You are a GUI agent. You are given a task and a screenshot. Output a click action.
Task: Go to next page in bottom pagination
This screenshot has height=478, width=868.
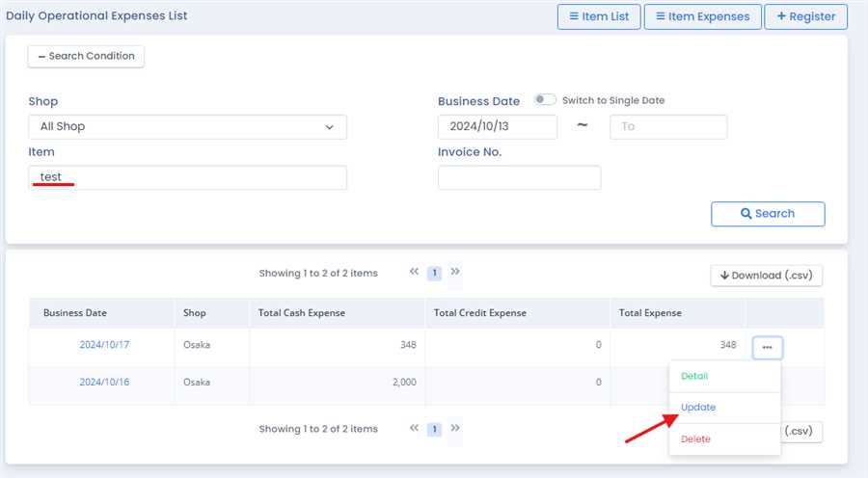pos(455,428)
